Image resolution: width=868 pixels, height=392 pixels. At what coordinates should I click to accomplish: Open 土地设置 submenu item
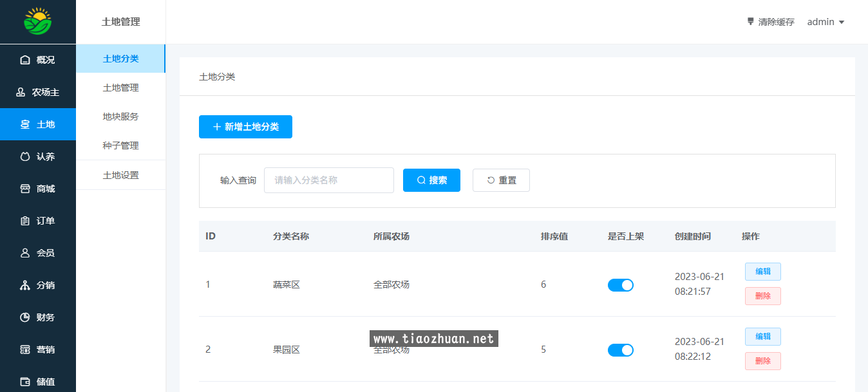pos(120,175)
